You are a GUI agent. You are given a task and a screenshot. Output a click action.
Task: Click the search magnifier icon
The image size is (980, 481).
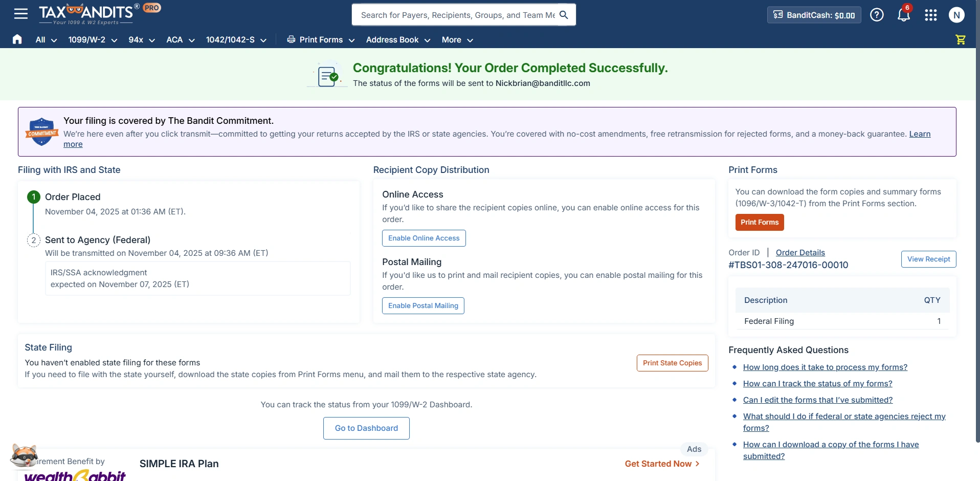tap(564, 15)
